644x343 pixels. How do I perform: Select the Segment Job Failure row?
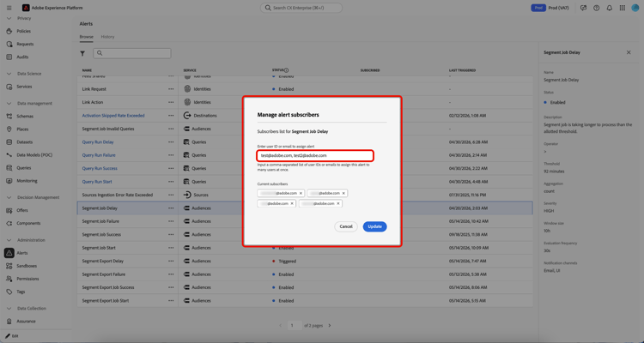click(304, 221)
